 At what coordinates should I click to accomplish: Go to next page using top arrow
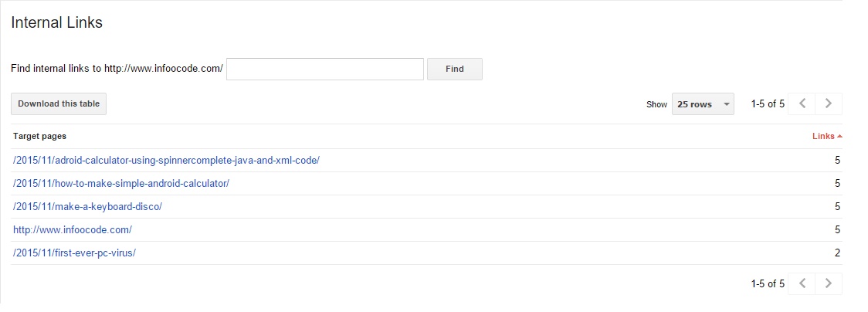click(829, 103)
